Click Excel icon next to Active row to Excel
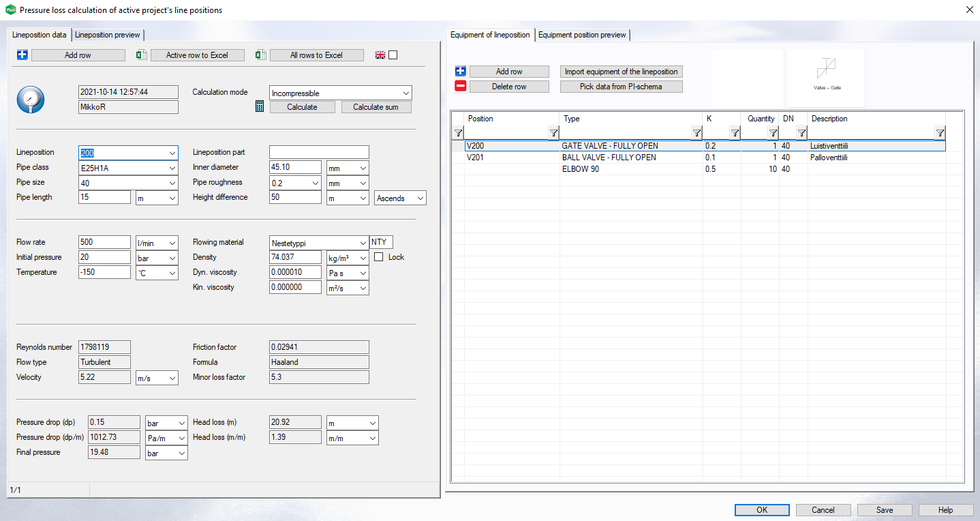The width and height of the screenshot is (980, 521). click(142, 55)
